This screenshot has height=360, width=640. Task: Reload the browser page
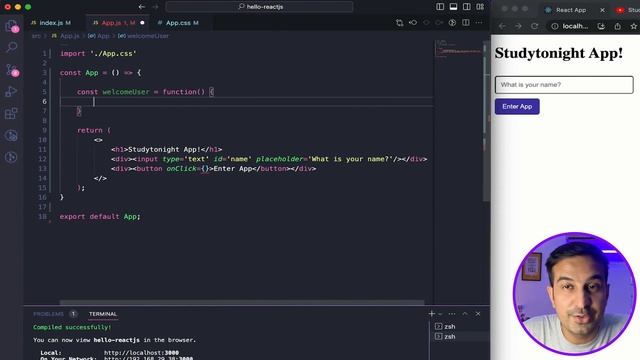pos(534,26)
